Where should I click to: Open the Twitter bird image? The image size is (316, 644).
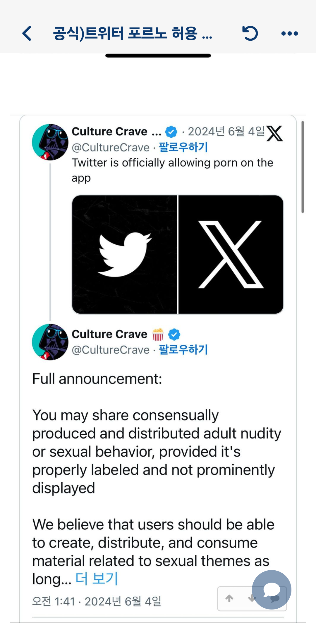(125, 254)
